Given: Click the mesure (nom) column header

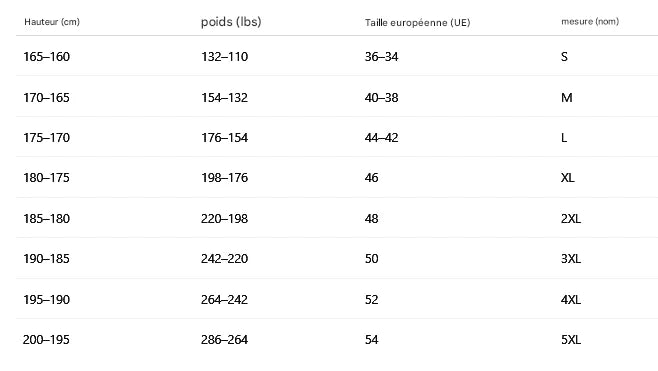Looking at the screenshot, I should [590, 21].
